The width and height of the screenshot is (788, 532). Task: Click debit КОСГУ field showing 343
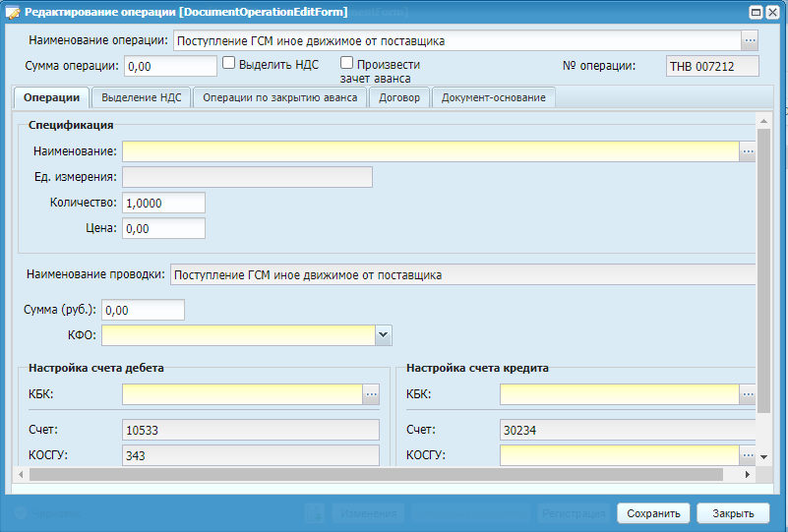coord(251,455)
